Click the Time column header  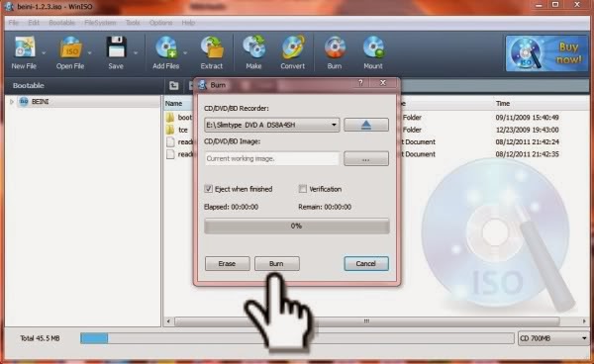[503, 103]
